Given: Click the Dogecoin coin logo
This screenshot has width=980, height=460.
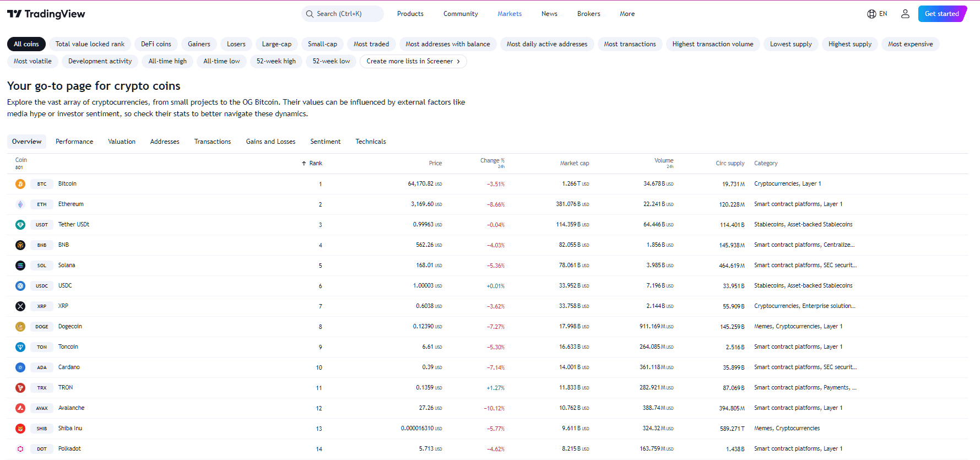Looking at the screenshot, I should (x=20, y=327).
